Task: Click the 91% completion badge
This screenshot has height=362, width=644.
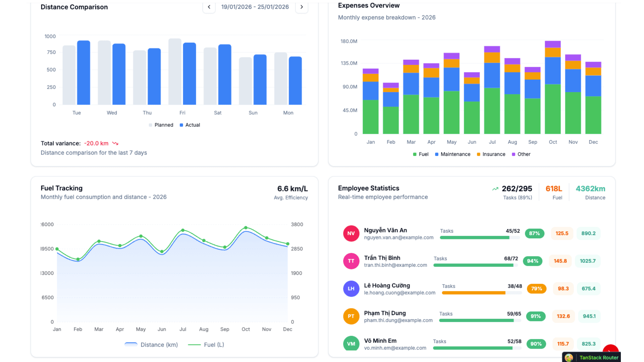Action: pyautogui.click(x=536, y=316)
